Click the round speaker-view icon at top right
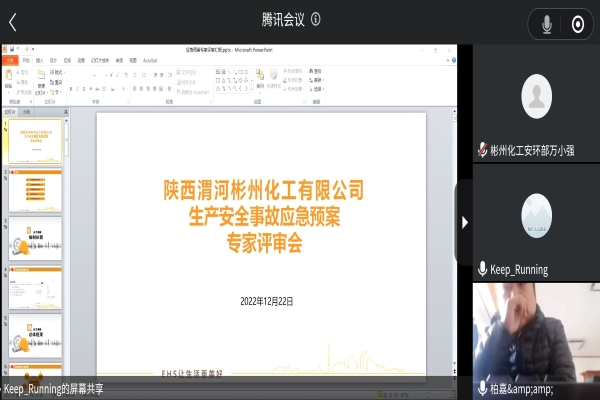 [x=577, y=24]
